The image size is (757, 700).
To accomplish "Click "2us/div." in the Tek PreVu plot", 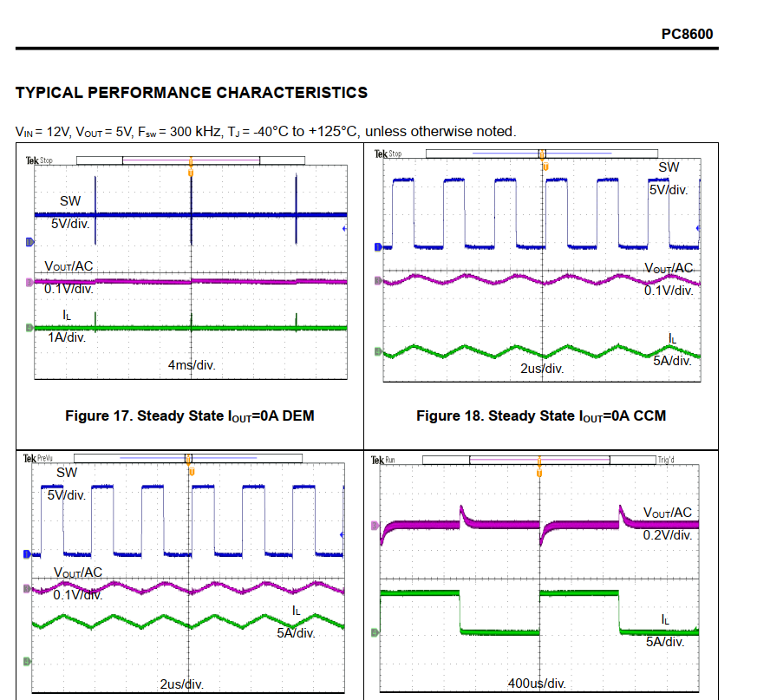I will tap(181, 684).
